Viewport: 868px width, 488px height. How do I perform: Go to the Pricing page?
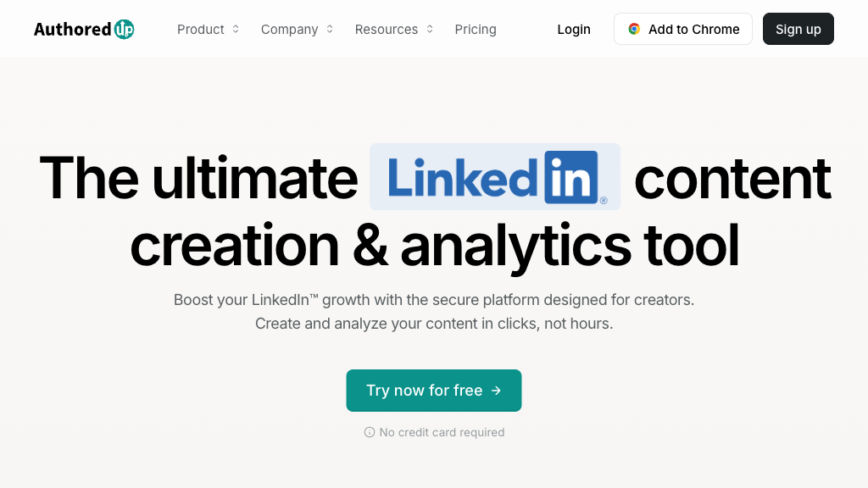tap(476, 29)
